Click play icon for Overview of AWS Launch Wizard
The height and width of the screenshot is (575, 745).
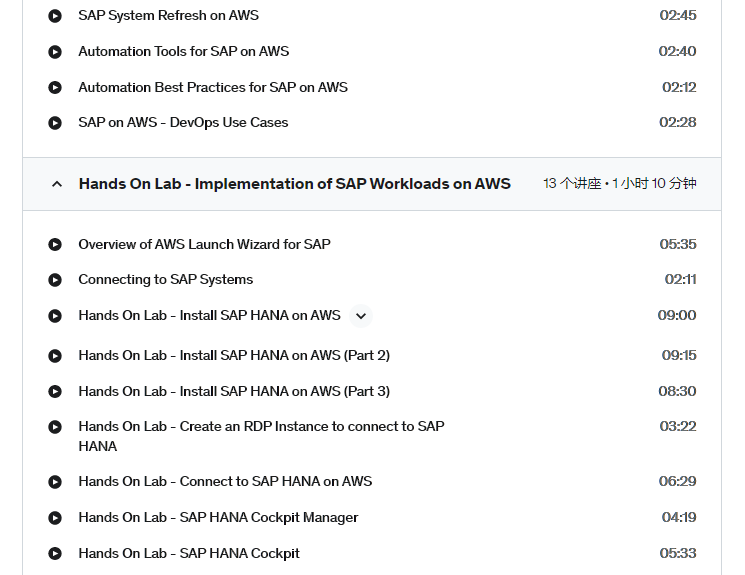coord(55,245)
